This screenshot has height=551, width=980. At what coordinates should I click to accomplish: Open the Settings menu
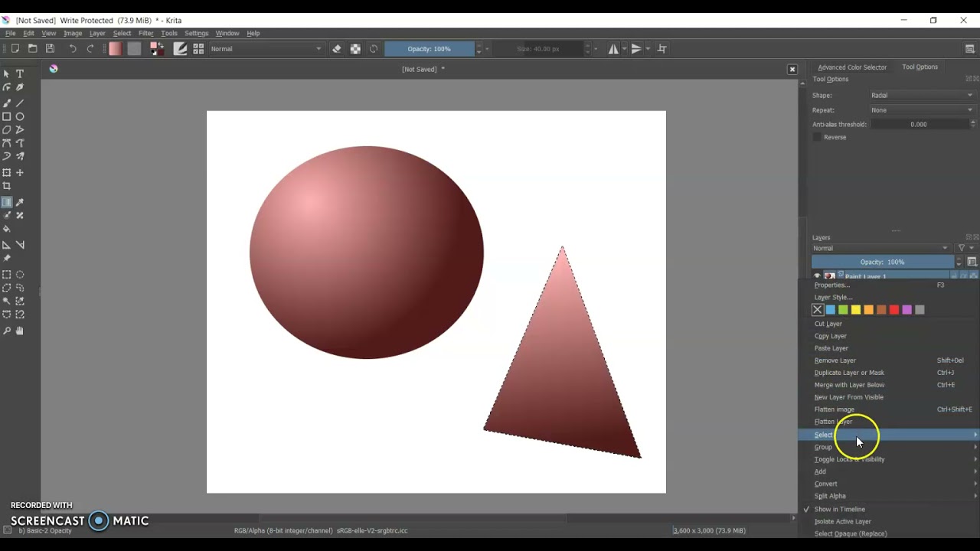196,34
